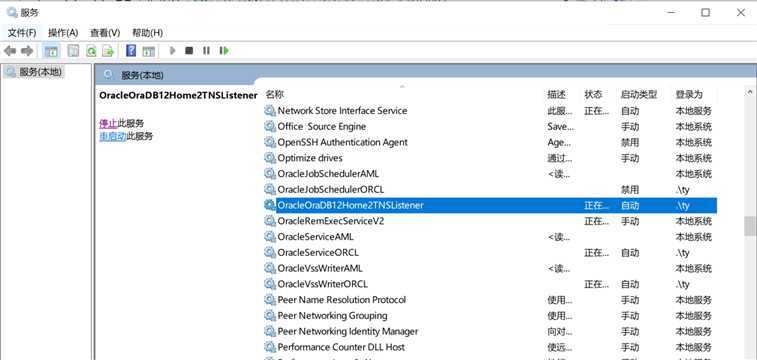Click the Refresh toolbar icon
This screenshot has height=360, width=757.
coord(91,51)
